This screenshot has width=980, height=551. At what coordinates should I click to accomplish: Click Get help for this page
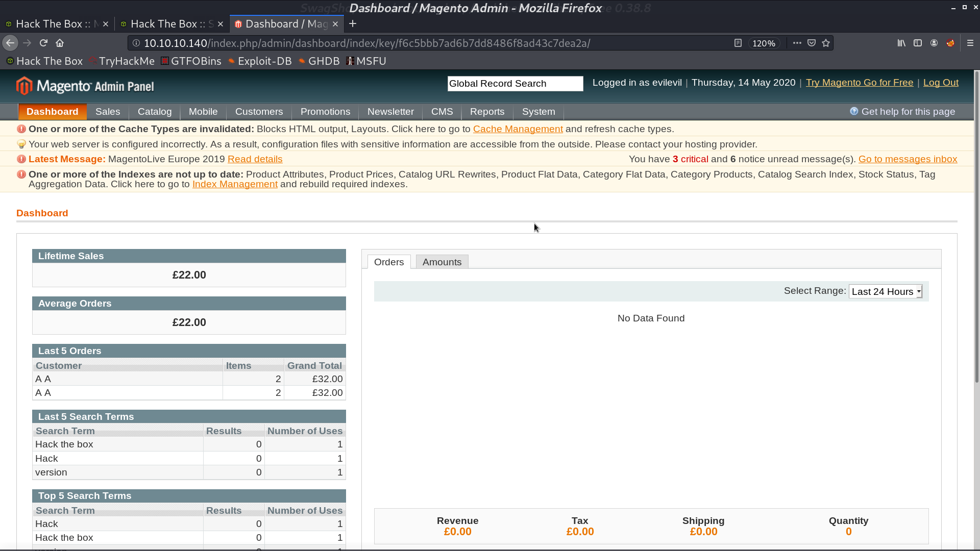point(908,112)
